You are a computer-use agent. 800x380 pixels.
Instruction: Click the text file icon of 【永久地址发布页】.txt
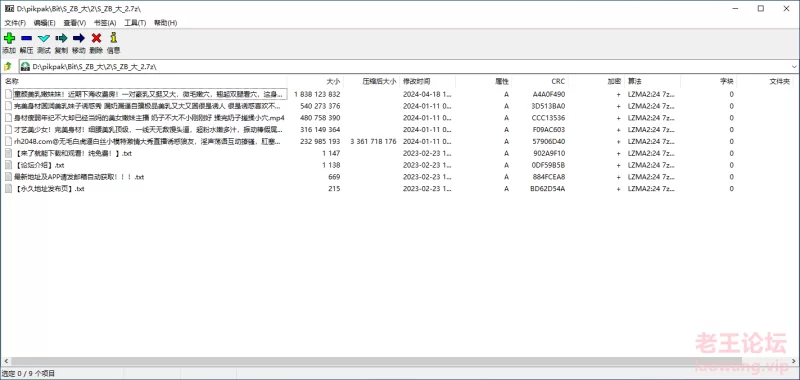[x=8, y=189]
